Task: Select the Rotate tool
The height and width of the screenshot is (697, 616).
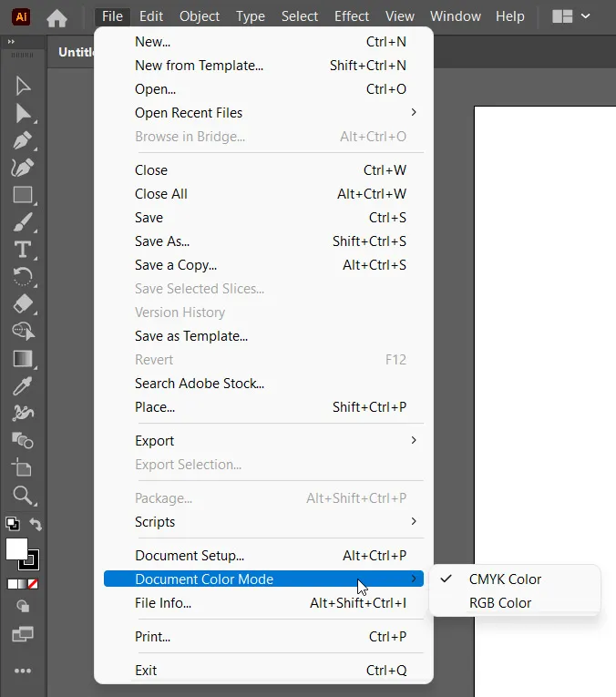Action: [23, 276]
